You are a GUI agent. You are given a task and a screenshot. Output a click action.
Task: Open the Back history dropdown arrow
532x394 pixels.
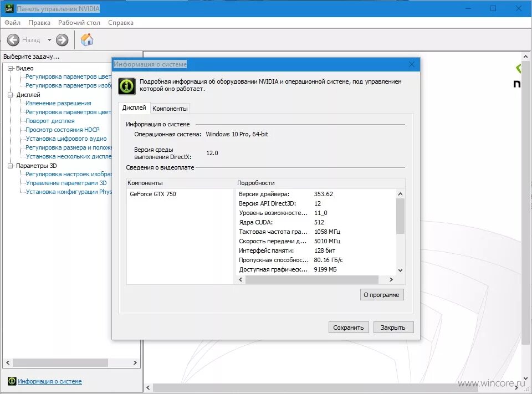[49, 40]
